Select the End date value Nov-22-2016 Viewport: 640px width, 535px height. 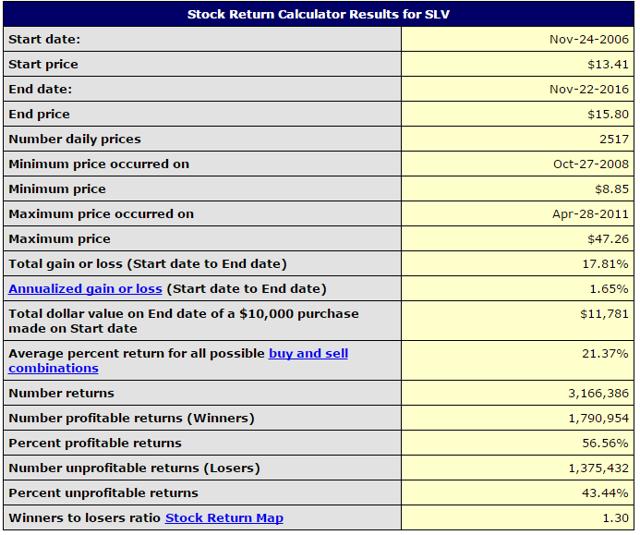point(589,89)
